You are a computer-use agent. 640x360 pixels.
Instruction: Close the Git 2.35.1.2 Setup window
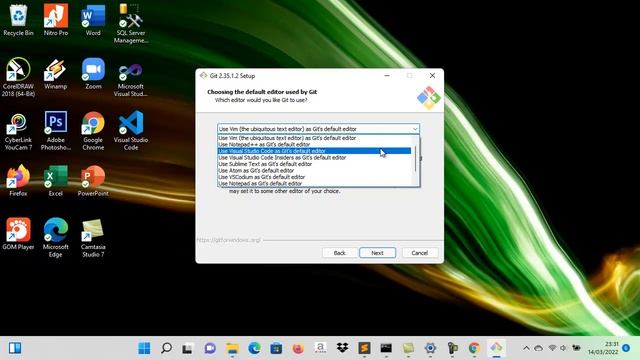[432, 76]
